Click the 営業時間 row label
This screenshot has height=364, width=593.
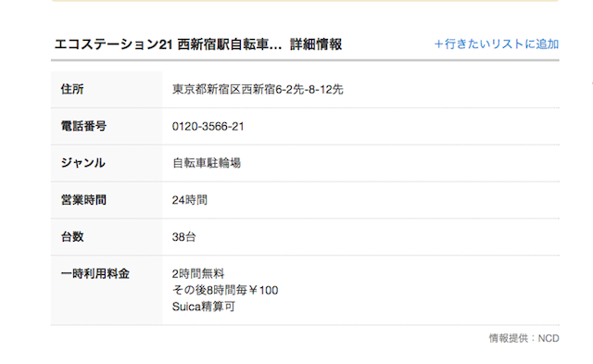[x=83, y=199]
